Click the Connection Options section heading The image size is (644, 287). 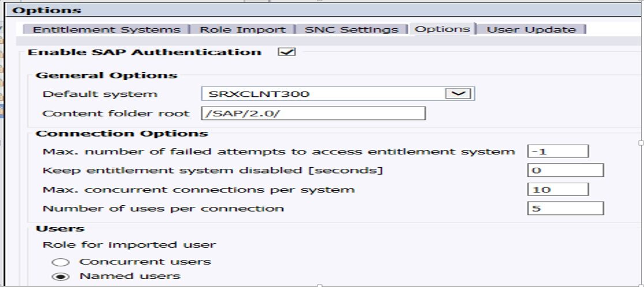[x=121, y=133]
